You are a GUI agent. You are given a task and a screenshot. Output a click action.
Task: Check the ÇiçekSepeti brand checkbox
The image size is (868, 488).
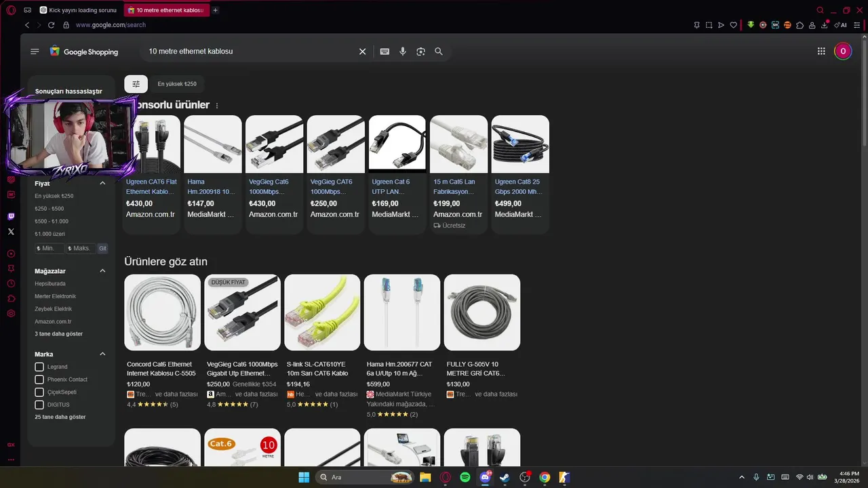(x=39, y=392)
